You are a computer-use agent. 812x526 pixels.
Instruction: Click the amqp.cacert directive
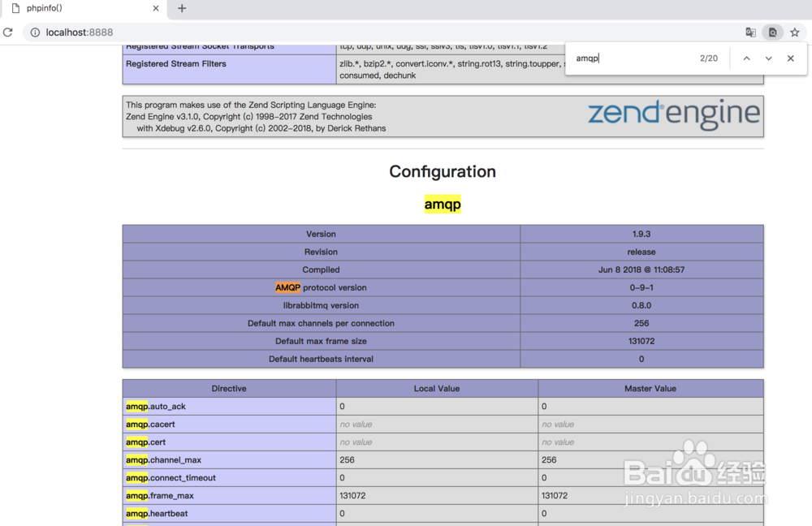(x=150, y=424)
